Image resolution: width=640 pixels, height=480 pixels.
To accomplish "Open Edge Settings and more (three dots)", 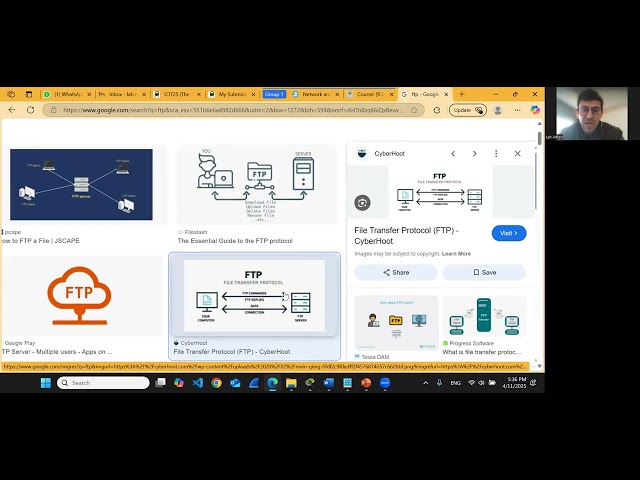I will click(517, 110).
